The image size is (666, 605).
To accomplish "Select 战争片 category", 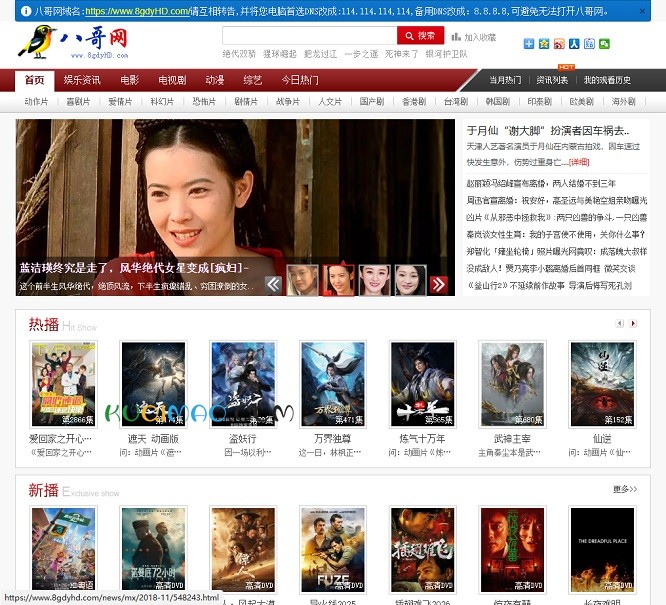I will [288, 102].
